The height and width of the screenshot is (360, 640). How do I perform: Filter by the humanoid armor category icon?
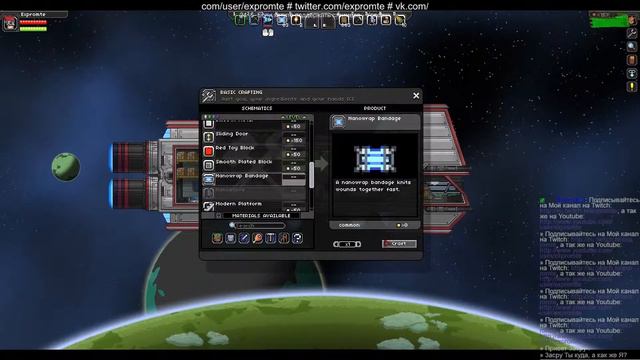pyautogui.click(x=284, y=238)
